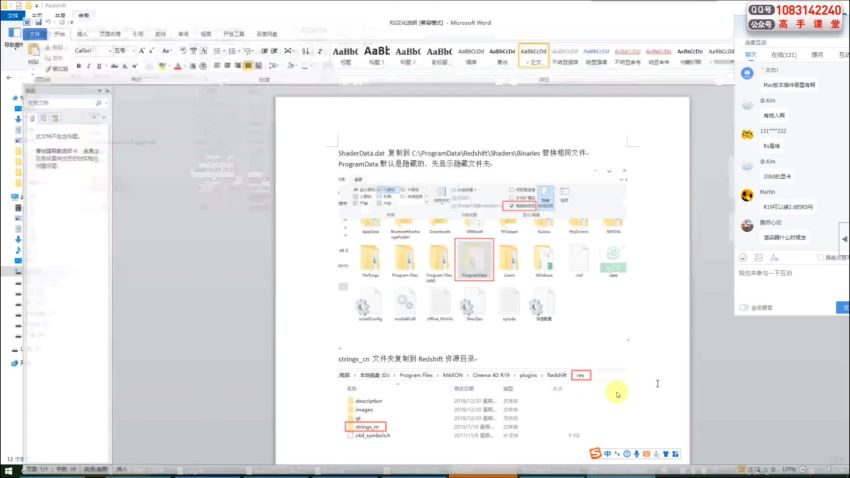Click the search magnifier in navigation pane
The image size is (850, 478).
click(99, 102)
